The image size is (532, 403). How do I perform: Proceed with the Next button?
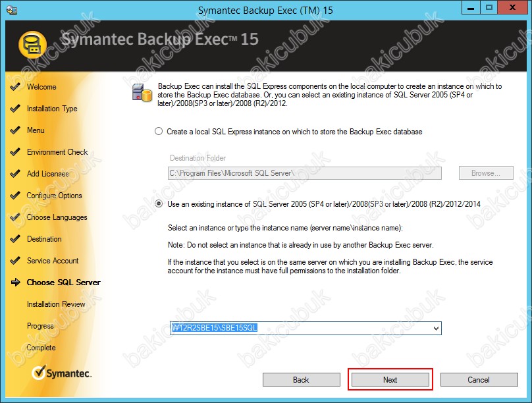[x=390, y=379]
